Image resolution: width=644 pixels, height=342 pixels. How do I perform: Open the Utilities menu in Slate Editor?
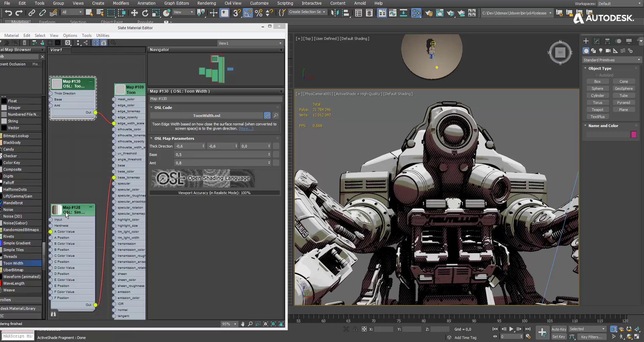pos(103,36)
